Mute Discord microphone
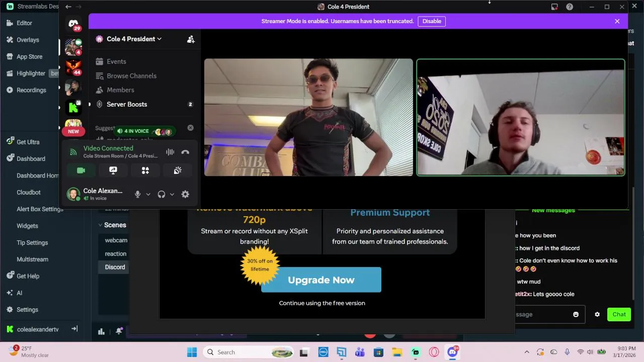The width and height of the screenshot is (644, 362). pyautogui.click(x=137, y=195)
